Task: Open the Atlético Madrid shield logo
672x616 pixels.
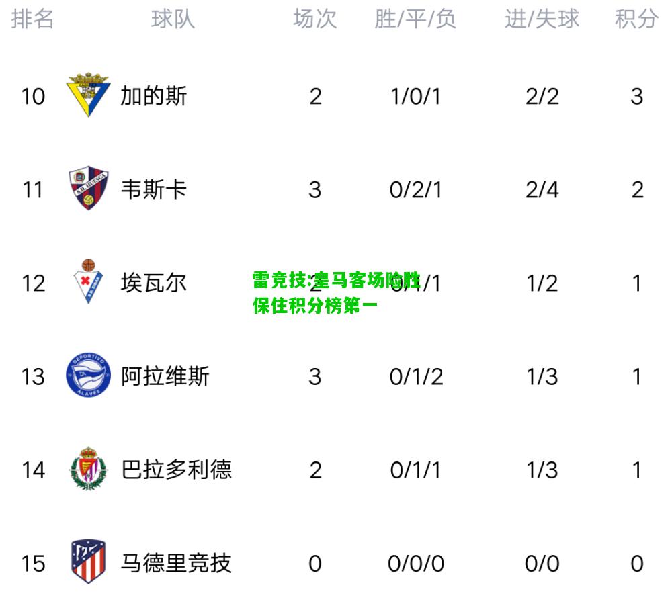Action: (88, 562)
